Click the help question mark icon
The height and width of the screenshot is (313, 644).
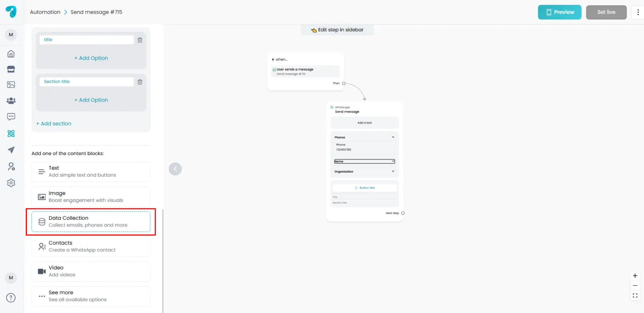(x=11, y=298)
